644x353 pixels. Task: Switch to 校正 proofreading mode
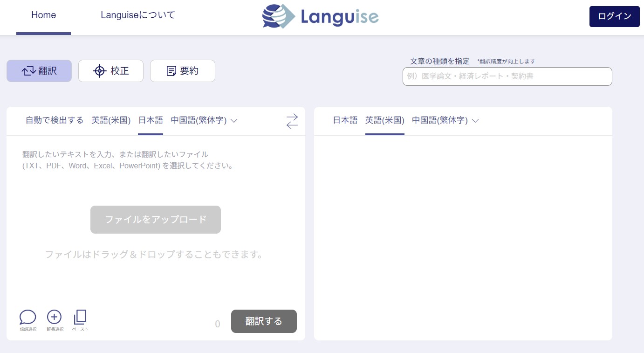click(x=111, y=71)
